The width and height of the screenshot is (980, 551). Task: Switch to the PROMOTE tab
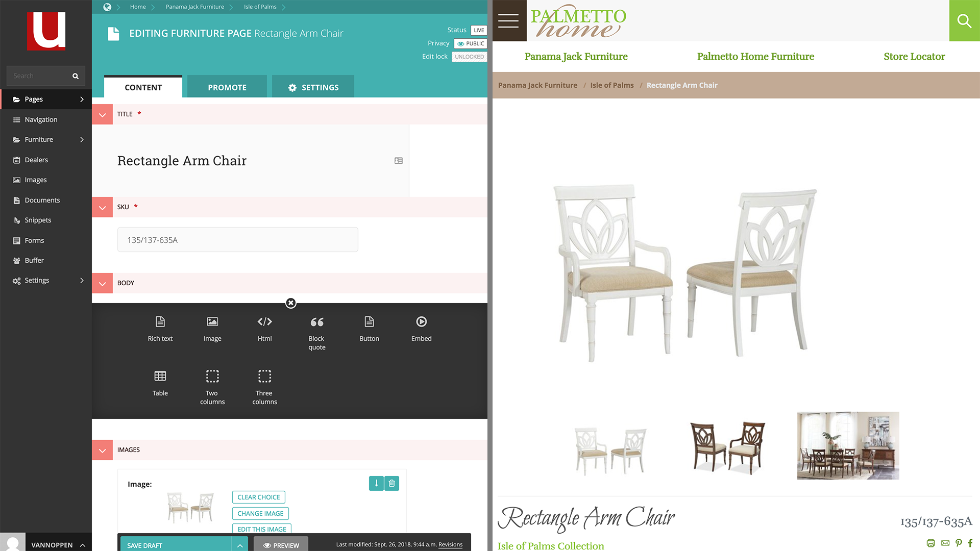227,87
